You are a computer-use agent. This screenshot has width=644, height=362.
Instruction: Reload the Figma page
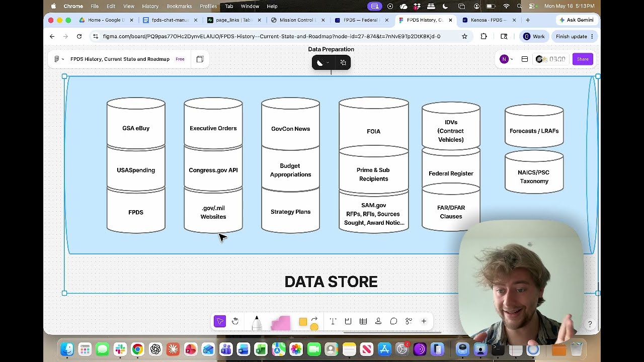[x=79, y=36]
